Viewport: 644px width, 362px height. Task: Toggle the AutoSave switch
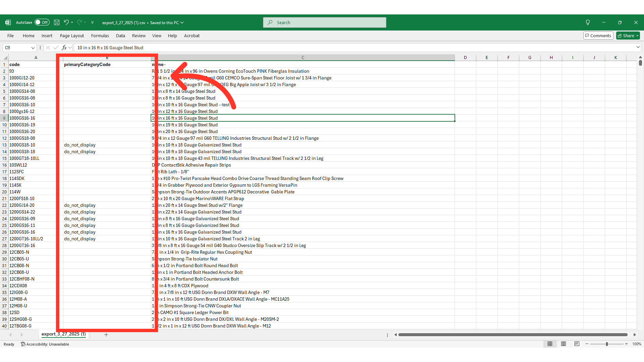pos(42,22)
